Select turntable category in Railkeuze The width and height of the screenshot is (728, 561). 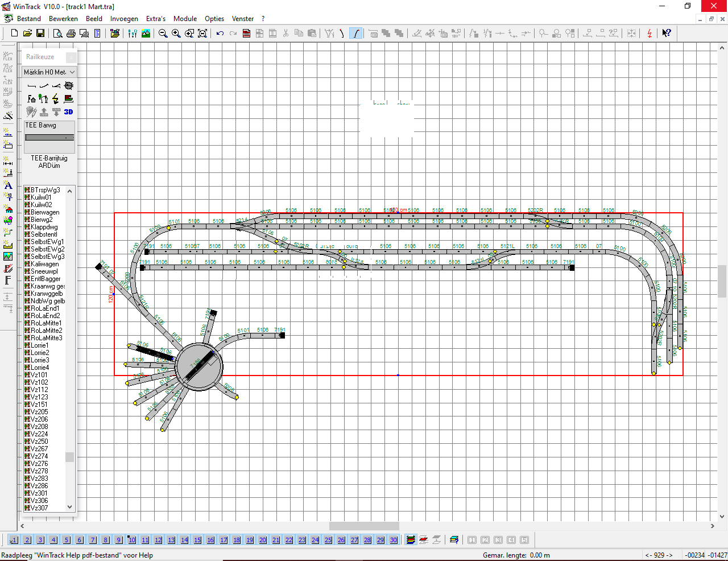tap(69, 85)
